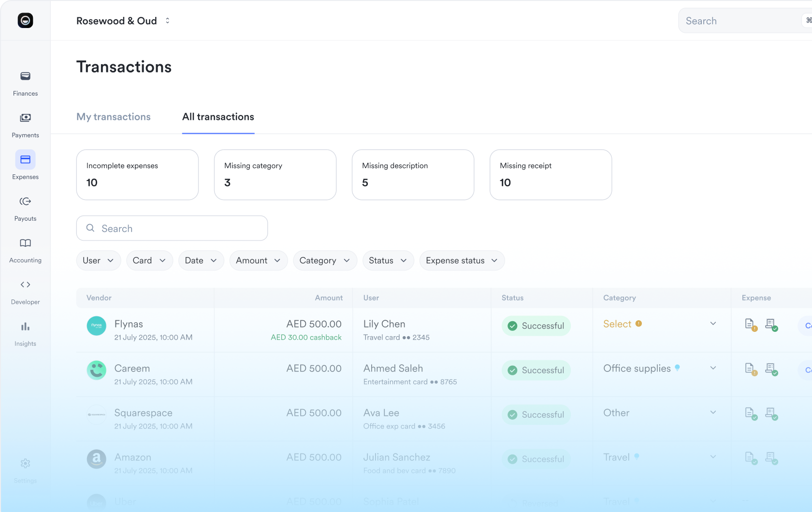Focus the global Search box at top
This screenshot has width=812, height=512.
coord(745,21)
